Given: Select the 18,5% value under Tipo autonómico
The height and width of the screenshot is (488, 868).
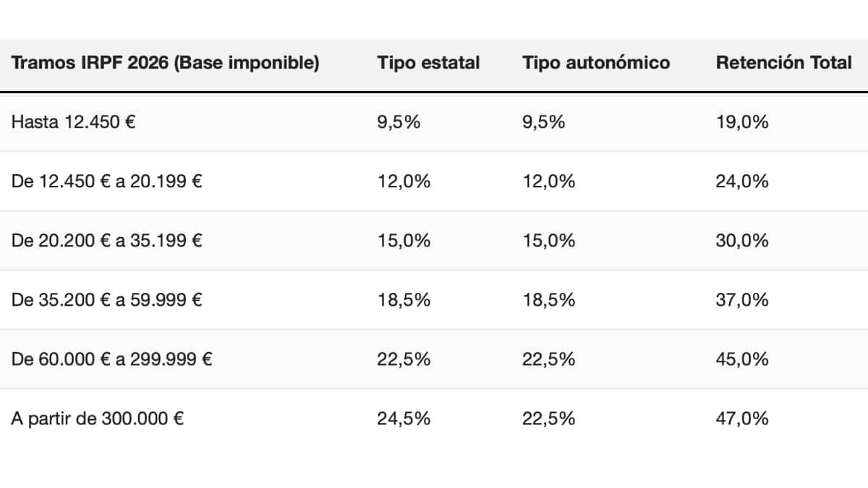Looking at the screenshot, I should (x=548, y=300).
